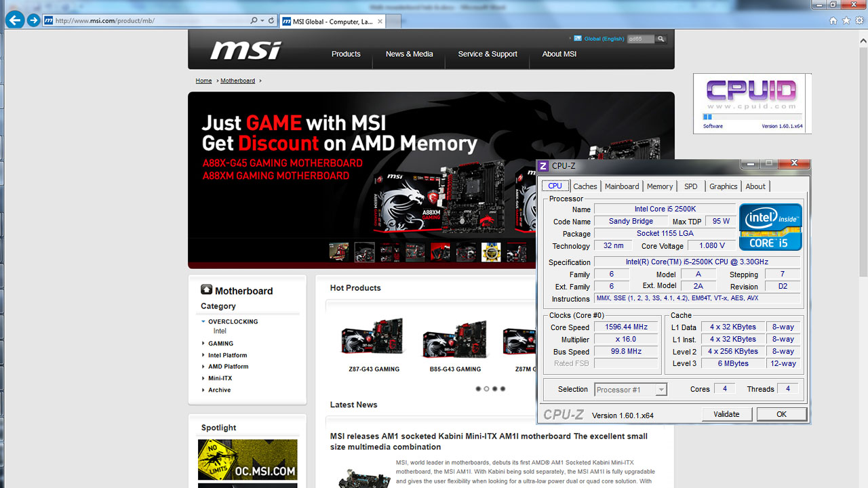
Task: Switch to Memory tab in CPU-Z
Action: tap(660, 186)
